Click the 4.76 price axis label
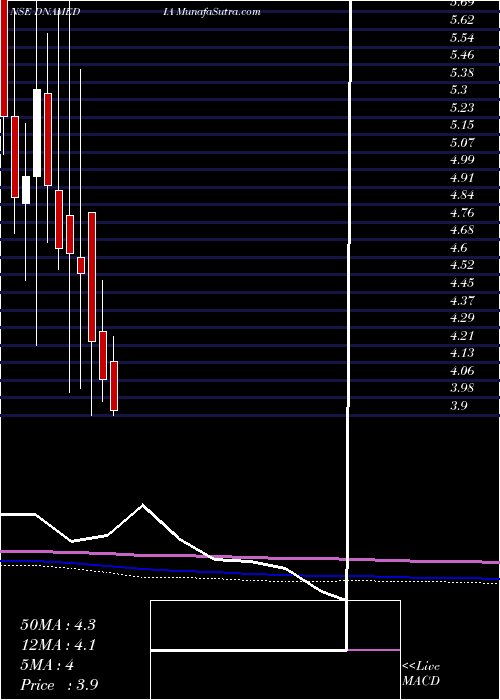Screen dimensions: 500x700 462,213
